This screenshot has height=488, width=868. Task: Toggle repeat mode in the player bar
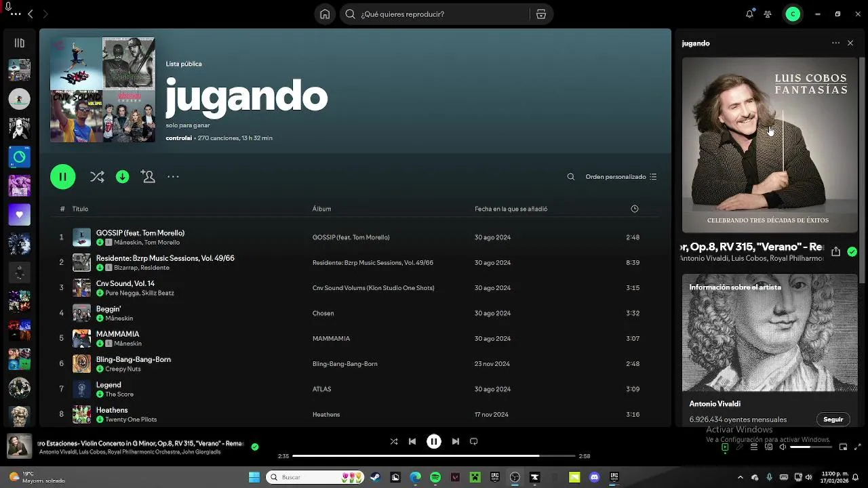point(474,441)
